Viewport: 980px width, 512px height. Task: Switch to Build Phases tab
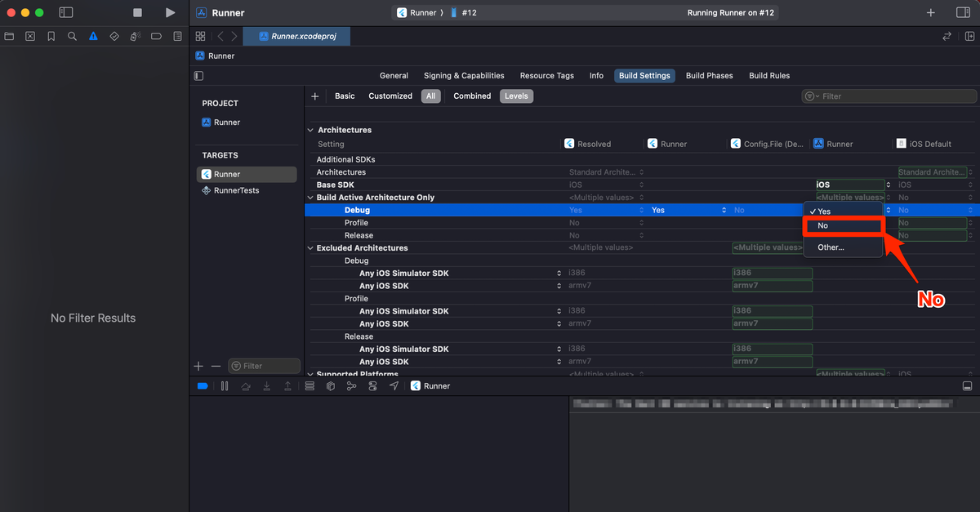709,75
